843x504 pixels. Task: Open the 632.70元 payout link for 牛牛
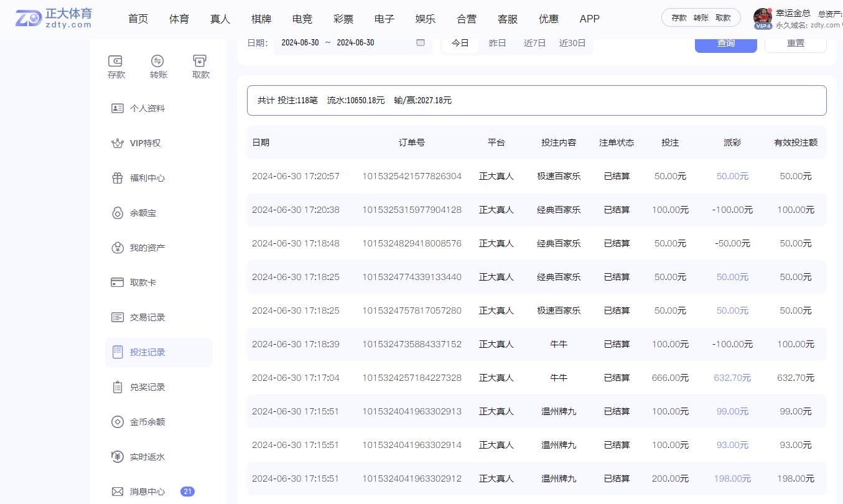point(732,378)
